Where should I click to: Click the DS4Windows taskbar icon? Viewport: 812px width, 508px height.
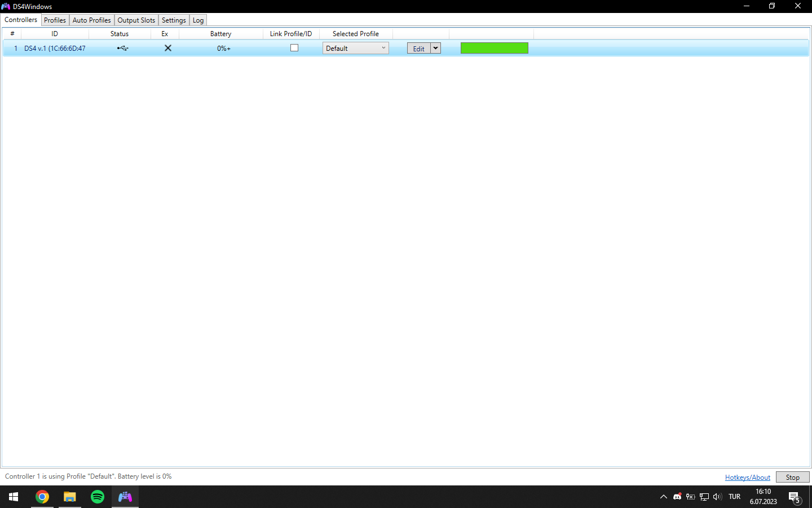pyautogui.click(x=125, y=497)
